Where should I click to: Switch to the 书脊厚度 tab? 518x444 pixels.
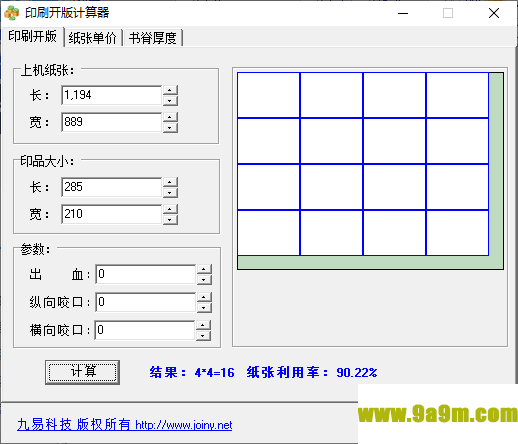pyautogui.click(x=153, y=38)
